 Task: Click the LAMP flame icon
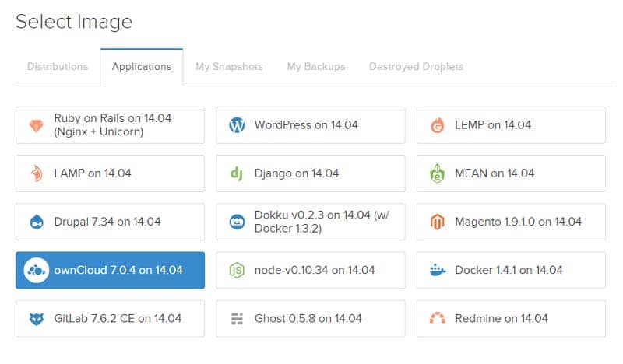coord(37,173)
